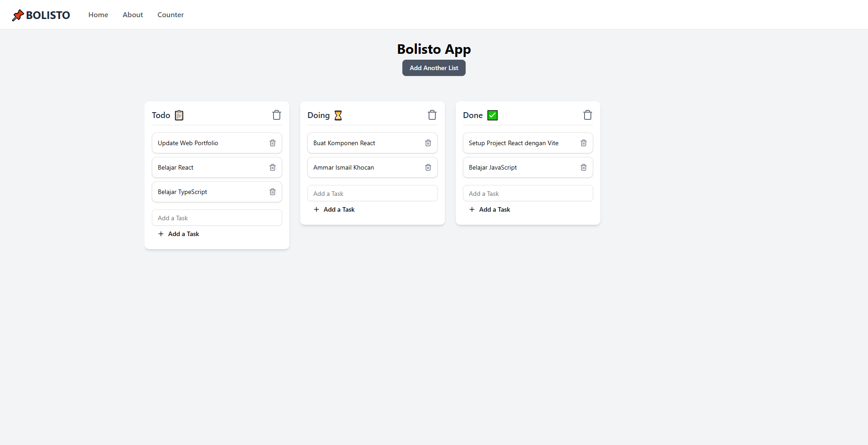The width and height of the screenshot is (868, 445).
Task: Delete the Todo list via trash icon
Action: 277,115
